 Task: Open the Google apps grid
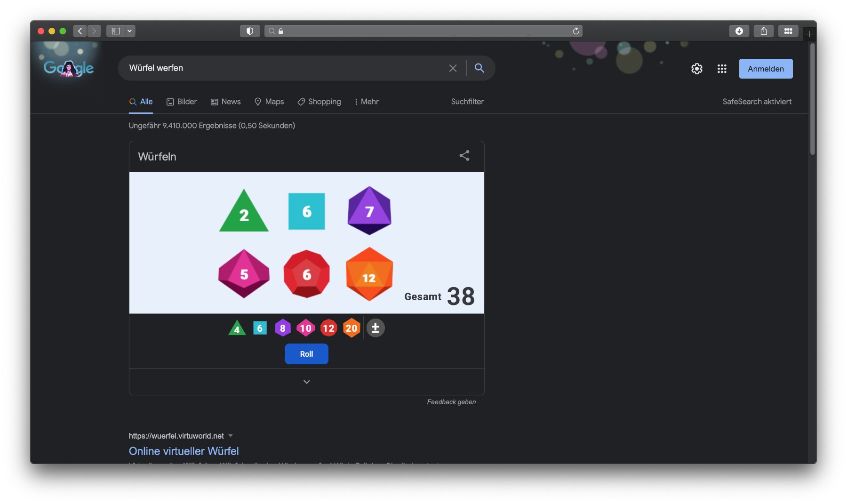(722, 69)
